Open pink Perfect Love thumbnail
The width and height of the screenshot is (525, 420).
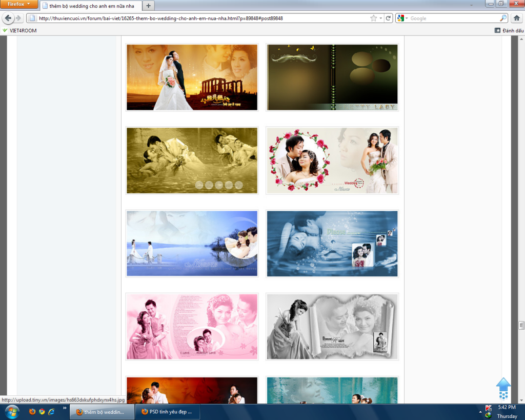(192, 327)
